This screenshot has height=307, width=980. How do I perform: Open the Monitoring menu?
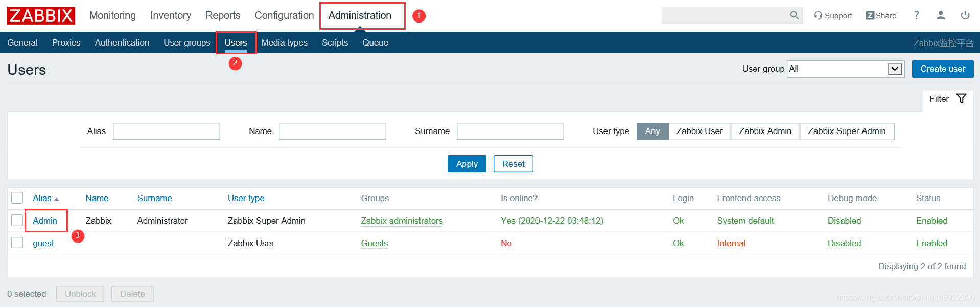tap(112, 15)
